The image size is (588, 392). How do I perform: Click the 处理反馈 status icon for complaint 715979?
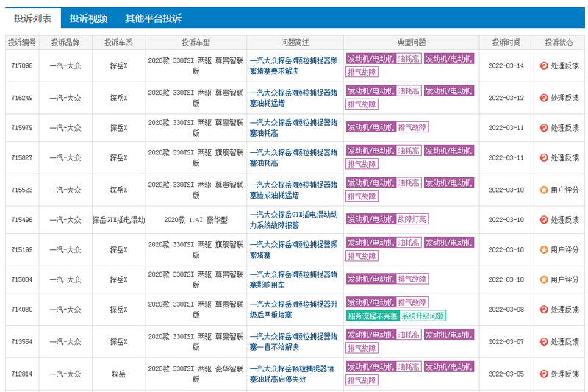(x=544, y=128)
